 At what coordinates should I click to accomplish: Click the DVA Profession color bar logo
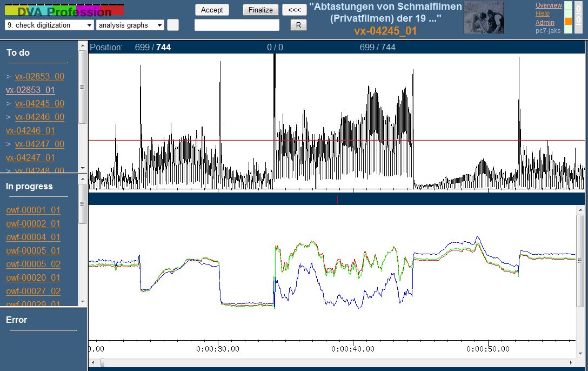pos(64,10)
